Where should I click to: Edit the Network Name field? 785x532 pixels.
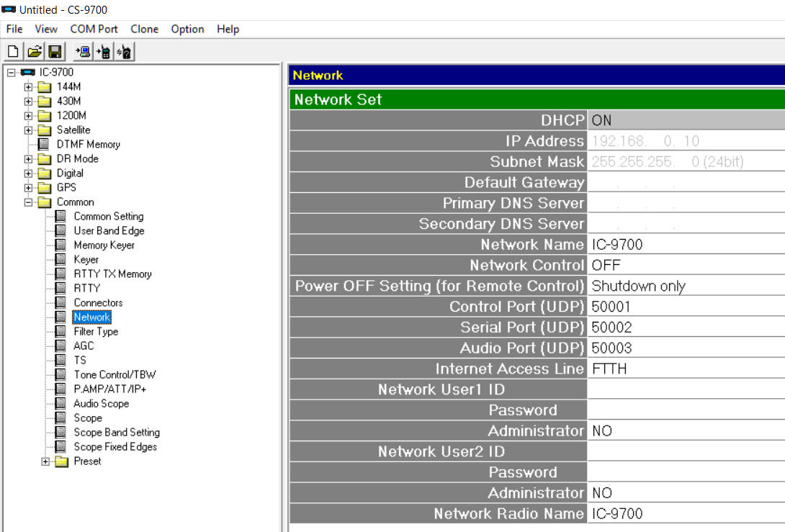pyautogui.click(x=686, y=244)
